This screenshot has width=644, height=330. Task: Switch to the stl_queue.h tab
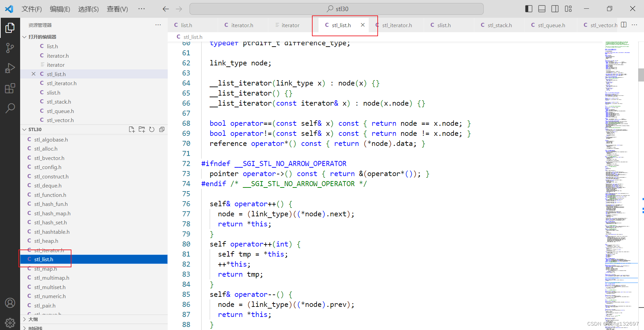551,25
